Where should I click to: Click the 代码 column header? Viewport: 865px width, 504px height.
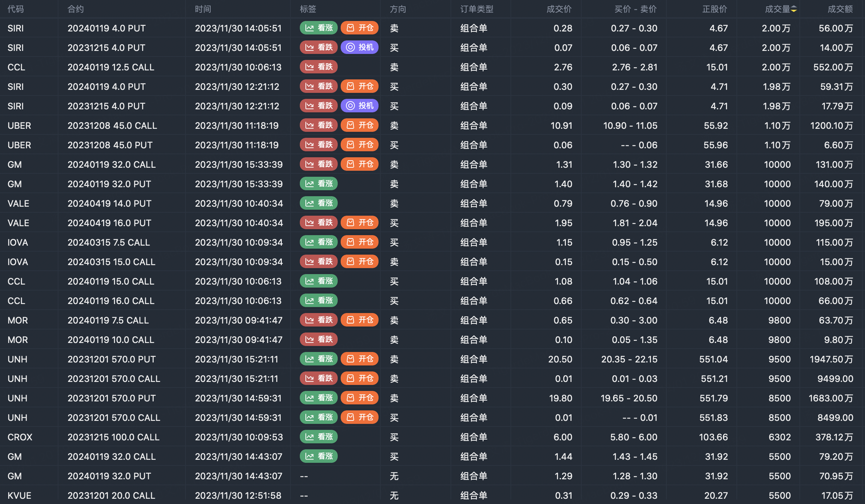pos(16,9)
